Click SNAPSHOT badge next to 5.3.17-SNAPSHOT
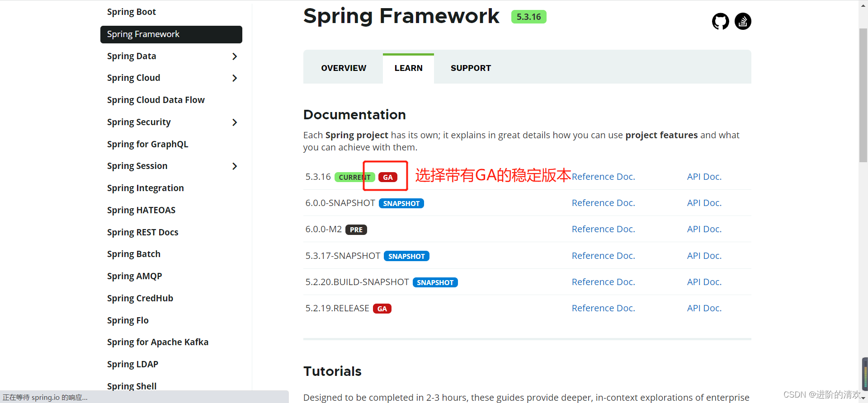 click(406, 257)
